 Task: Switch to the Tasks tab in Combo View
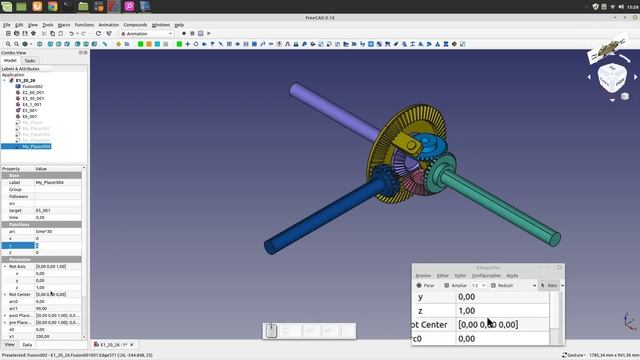tap(30, 60)
